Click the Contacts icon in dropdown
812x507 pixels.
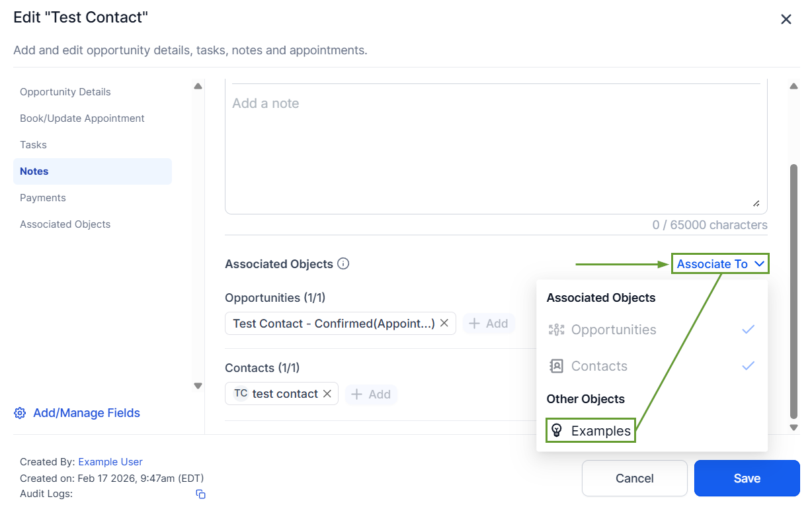tap(557, 366)
